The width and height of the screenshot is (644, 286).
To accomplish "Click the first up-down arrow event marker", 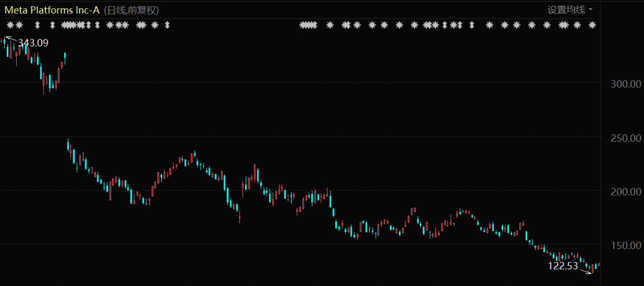I will [x=38, y=25].
